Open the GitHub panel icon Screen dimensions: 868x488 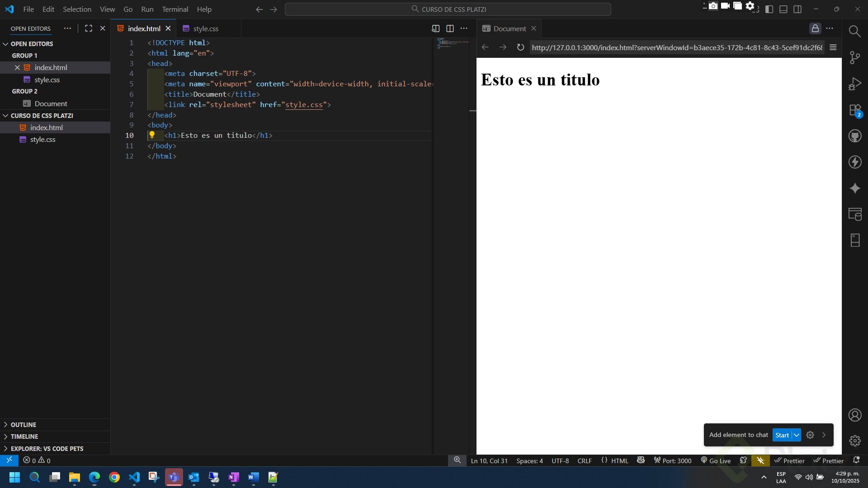[854, 136]
